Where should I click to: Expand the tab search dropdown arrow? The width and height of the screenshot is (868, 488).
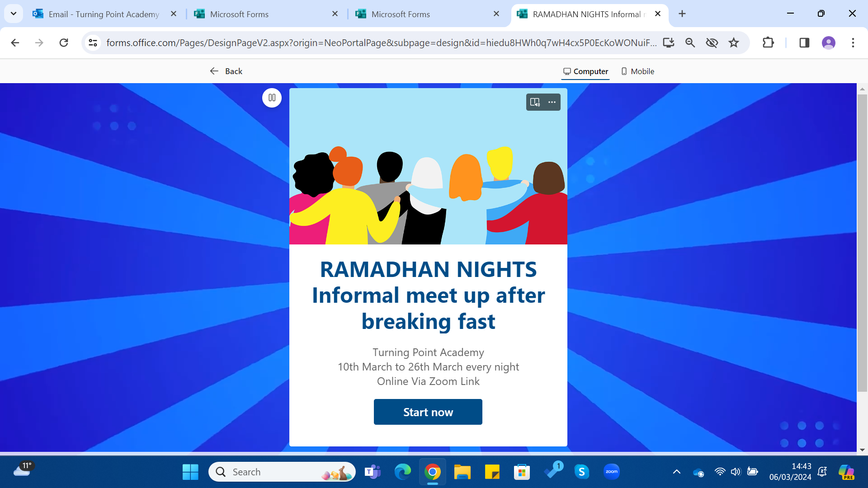14,14
